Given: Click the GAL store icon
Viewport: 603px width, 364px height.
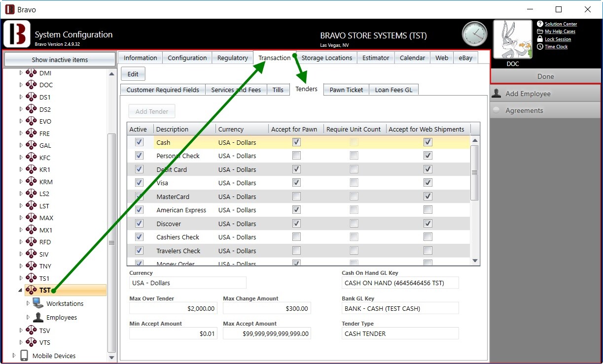Looking at the screenshot, I should click(x=32, y=145).
